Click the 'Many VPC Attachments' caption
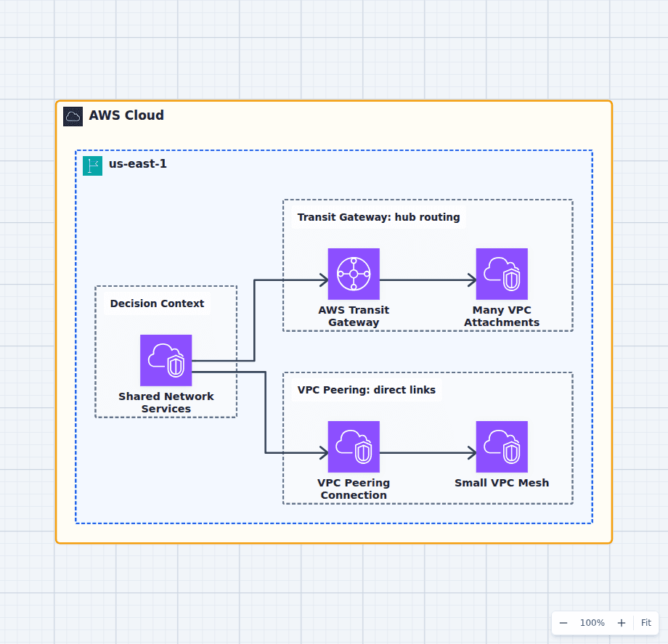 (502, 316)
